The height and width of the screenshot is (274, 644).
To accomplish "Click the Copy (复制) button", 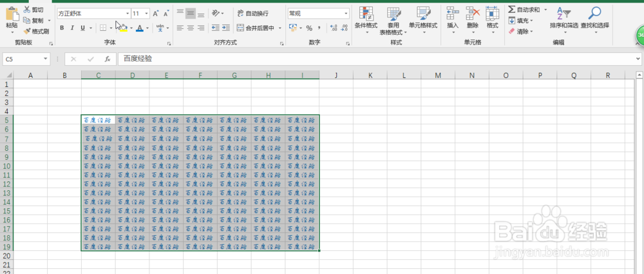I will click(33, 20).
